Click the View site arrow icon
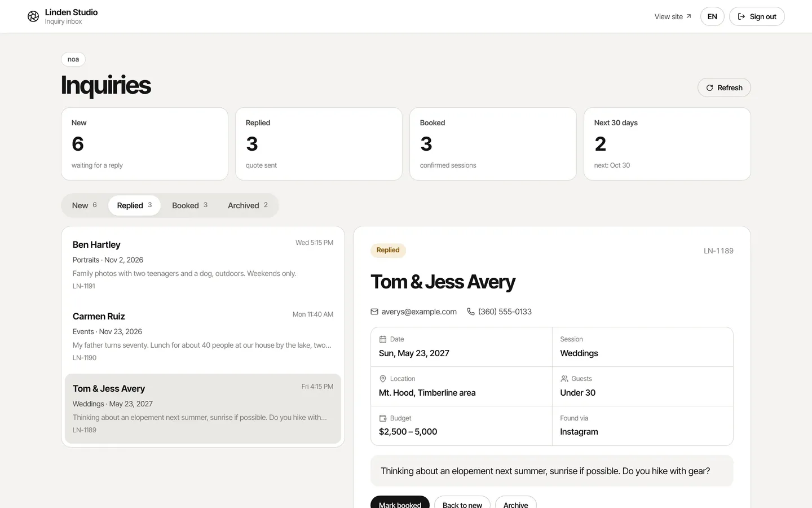The width and height of the screenshot is (812, 508). pos(689,16)
